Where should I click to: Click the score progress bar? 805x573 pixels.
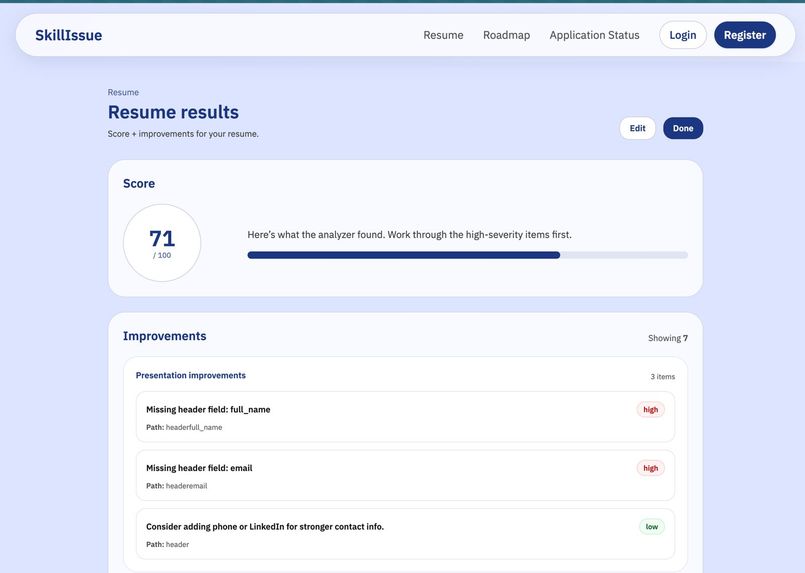point(467,255)
